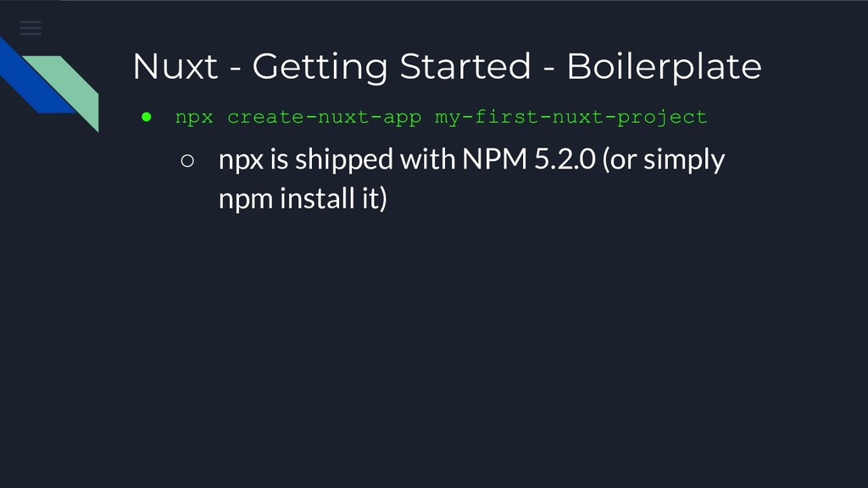Image resolution: width=868 pixels, height=488 pixels.
Task: Click the green filled bullet point
Action: tap(146, 117)
